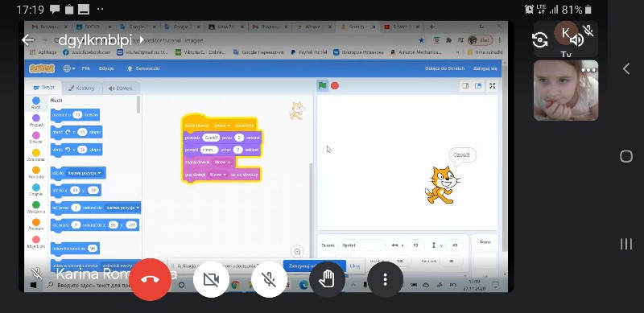Switch camera using the rotate camera icon
This screenshot has width=644, height=313.
[x=539, y=40]
